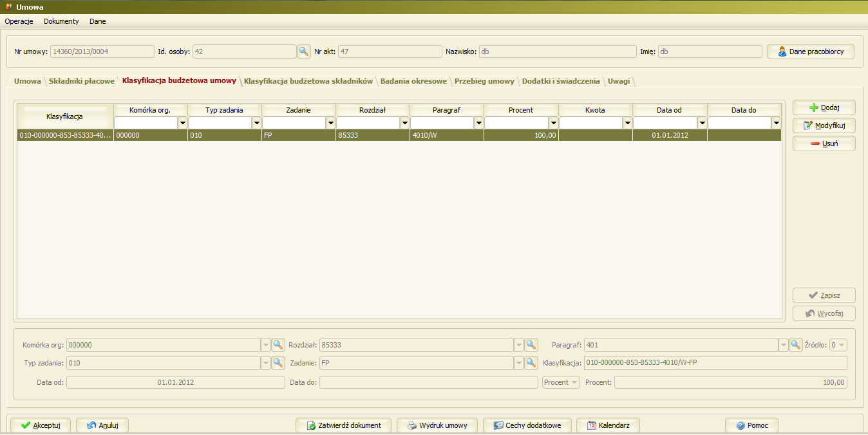
Task: Open the Dane menu
Action: tap(98, 21)
